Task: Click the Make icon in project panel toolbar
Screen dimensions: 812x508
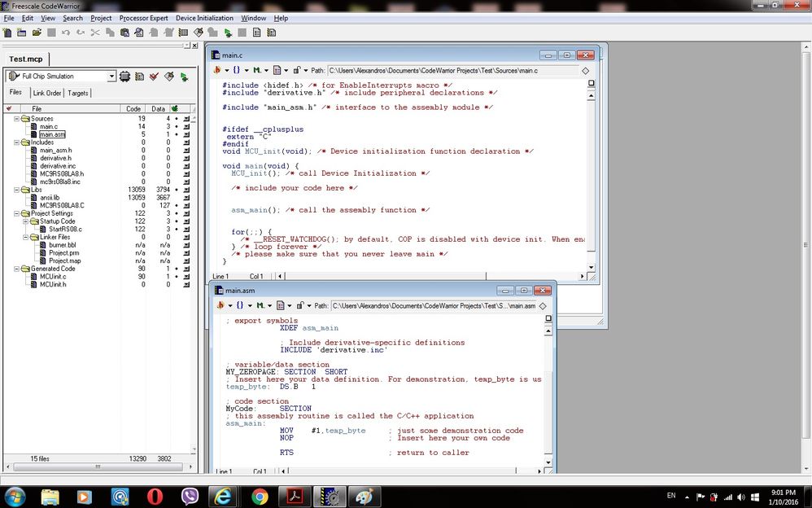Action: point(168,77)
